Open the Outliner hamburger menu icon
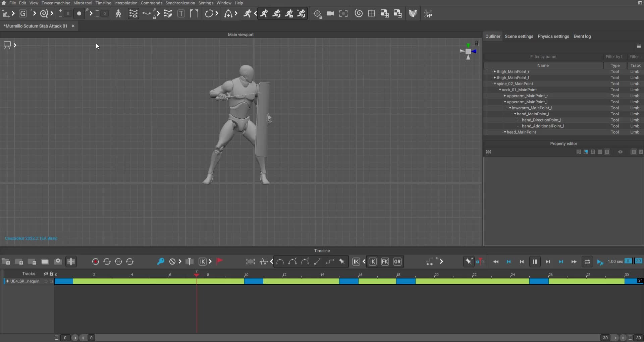Viewport: 644px width, 342px height. tap(639, 46)
